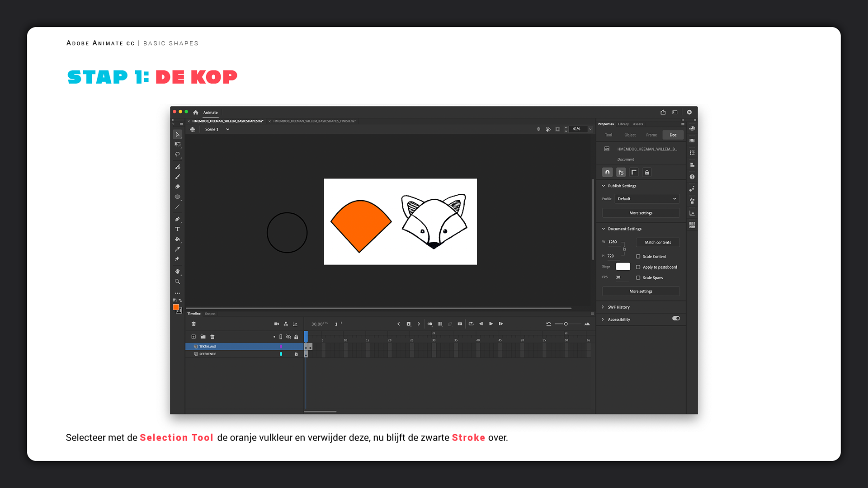Select the Oval tool

(177, 197)
